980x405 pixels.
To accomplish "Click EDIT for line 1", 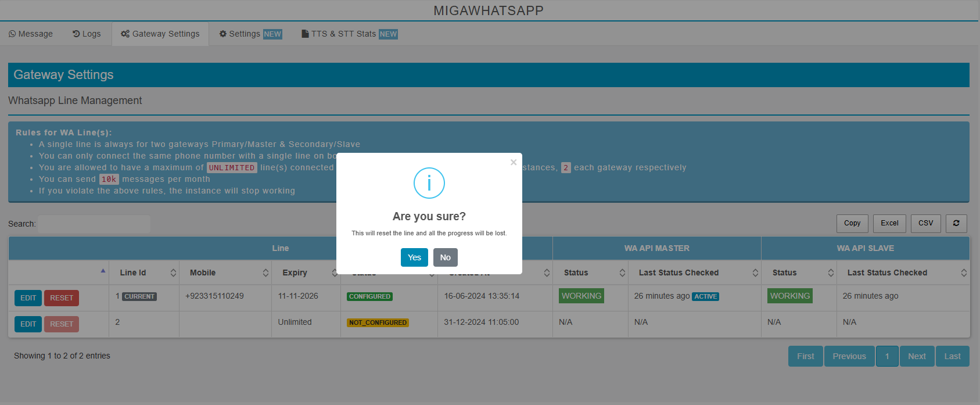I will tap(28, 298).
